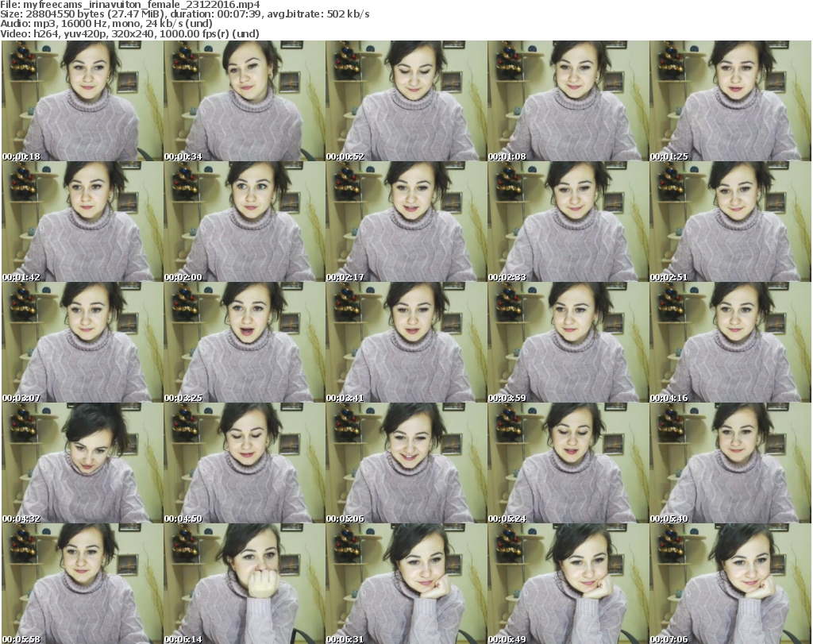Click the last frame at 00:07:06
This screenshot has width=813, height=644.
point(730,584)
